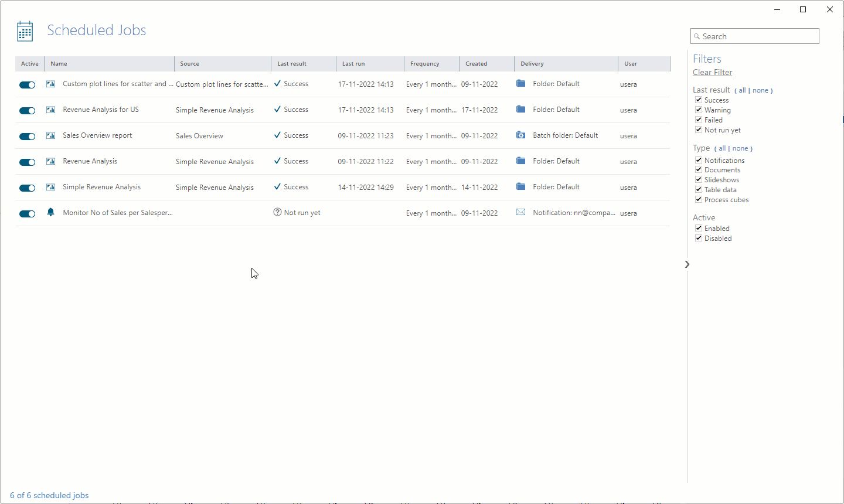Toggle active switch for Revenue Analysis for US
The image size is (844, 504).
28,111
